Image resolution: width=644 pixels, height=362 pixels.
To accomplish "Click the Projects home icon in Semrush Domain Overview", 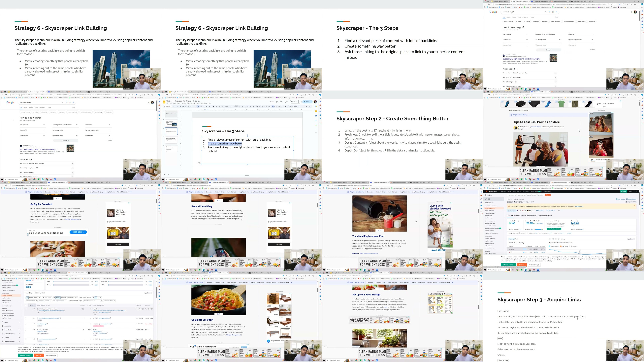I will (485, 195).
